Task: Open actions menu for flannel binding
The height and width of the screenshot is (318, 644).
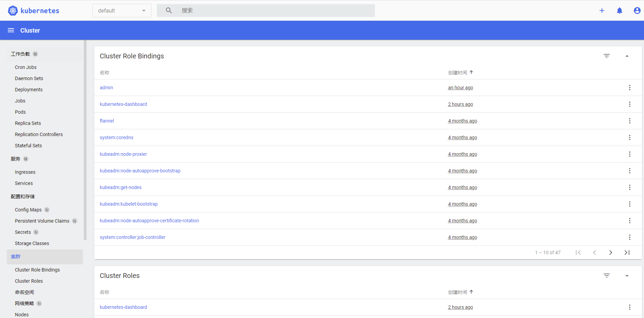Action: pyautogui.click(x=630, y=121)
